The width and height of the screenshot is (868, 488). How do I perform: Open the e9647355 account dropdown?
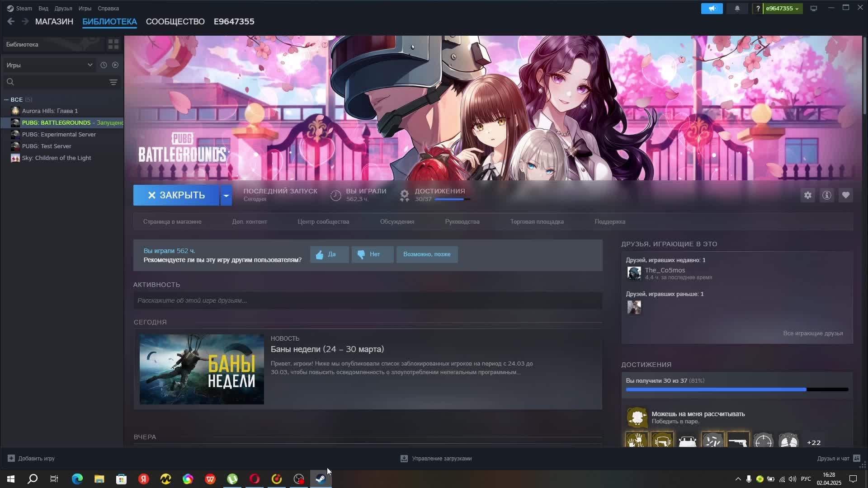point(783,9)
